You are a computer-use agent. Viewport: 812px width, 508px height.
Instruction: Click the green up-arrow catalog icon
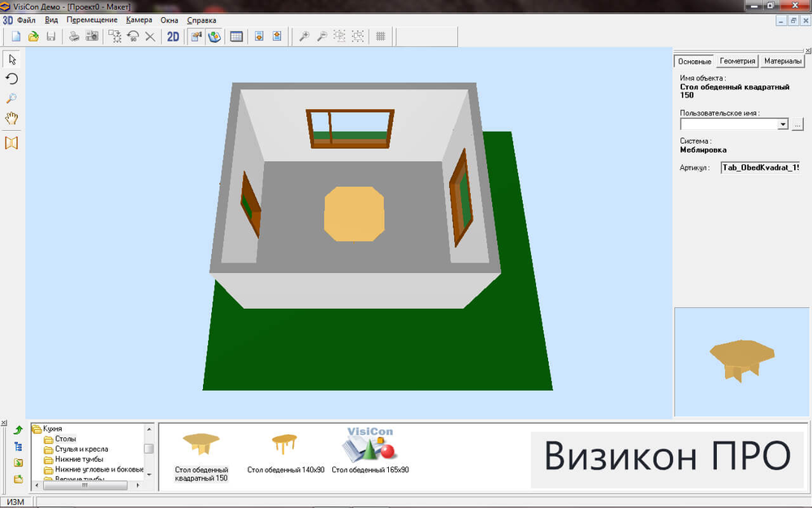(x=18, y=429)
